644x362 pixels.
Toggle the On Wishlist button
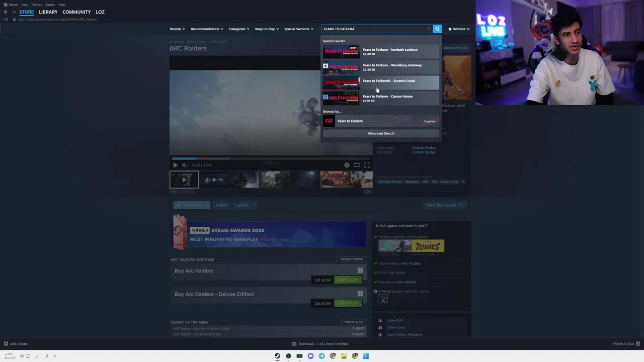[x=188, y=205]
